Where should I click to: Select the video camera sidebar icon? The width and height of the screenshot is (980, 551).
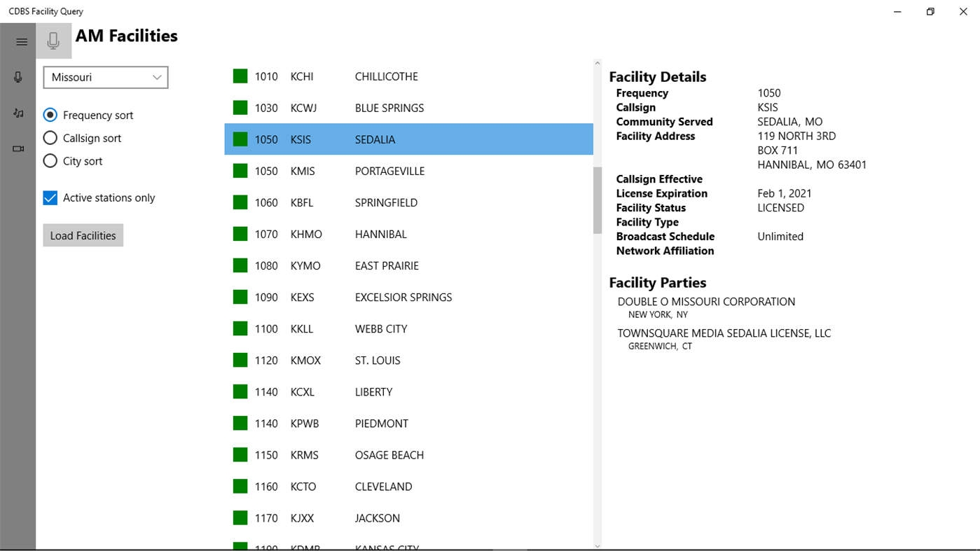(18, 148)
